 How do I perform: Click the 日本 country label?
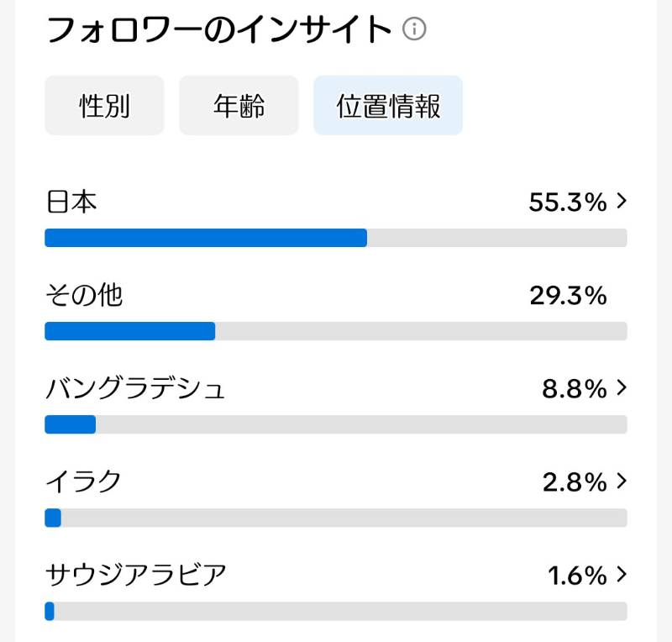(71, 202)
